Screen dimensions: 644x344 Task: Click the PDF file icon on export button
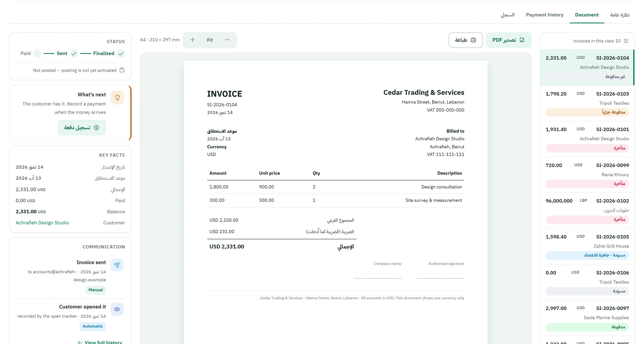click(522, 40)
